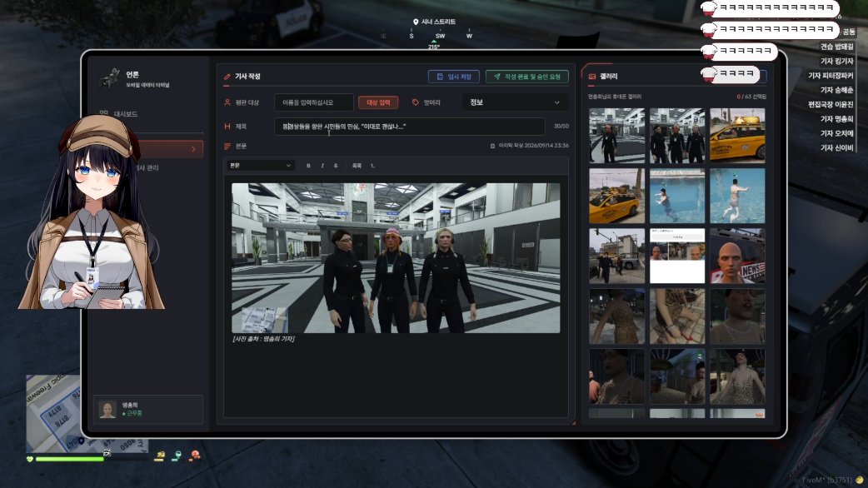This screenshot has width=868, height=488.
Task: Click the 0 / 63 선택됨 selection counter
Action: pyautogui.click(x=751, y=97)
